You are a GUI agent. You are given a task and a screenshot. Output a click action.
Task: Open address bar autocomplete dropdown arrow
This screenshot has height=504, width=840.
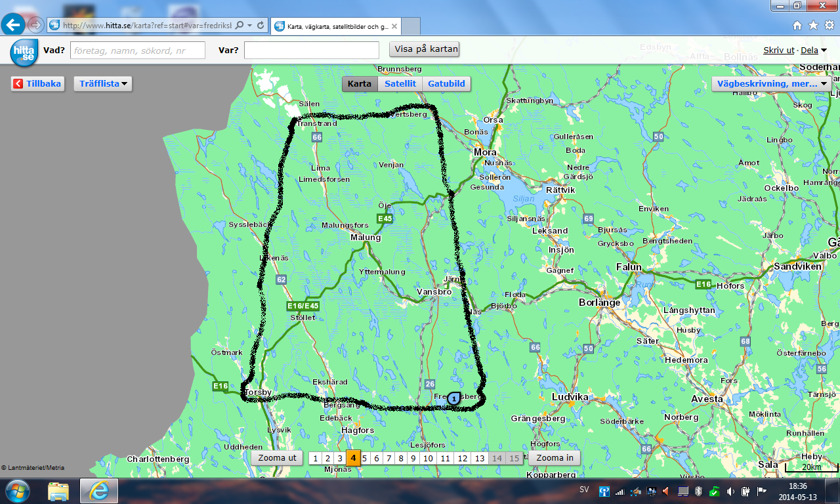tap(250, 25)
